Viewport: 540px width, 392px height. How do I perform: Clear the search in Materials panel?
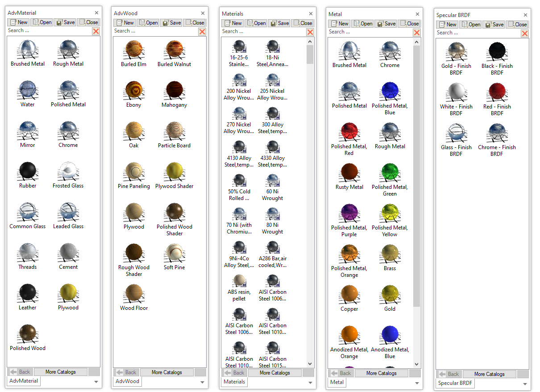[310, 32]
